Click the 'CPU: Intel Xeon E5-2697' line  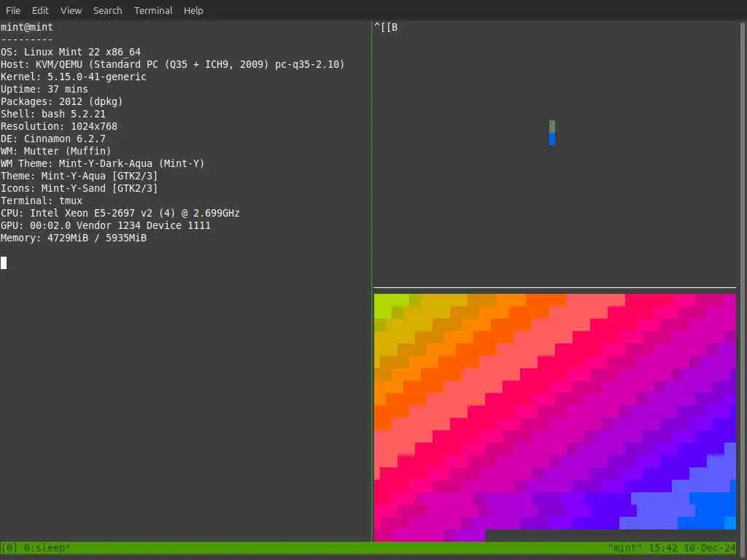[x=120, y=213]
